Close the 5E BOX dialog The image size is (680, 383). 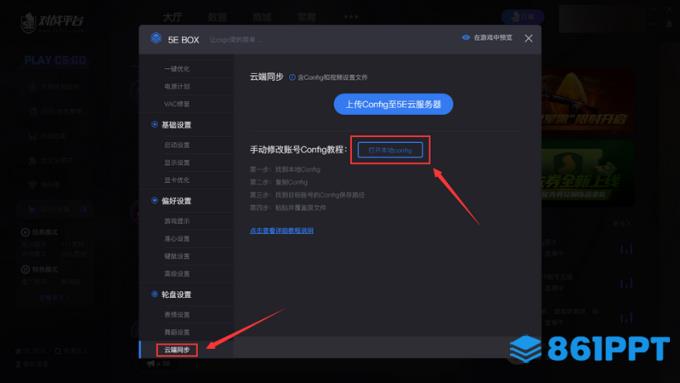(528, 38)
